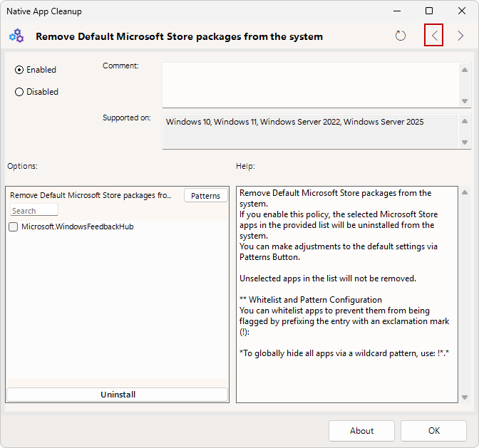Click the Supported on Windows versions text
Image resolution: width=479 pixels, height=448 pixels.
[295, 122]
